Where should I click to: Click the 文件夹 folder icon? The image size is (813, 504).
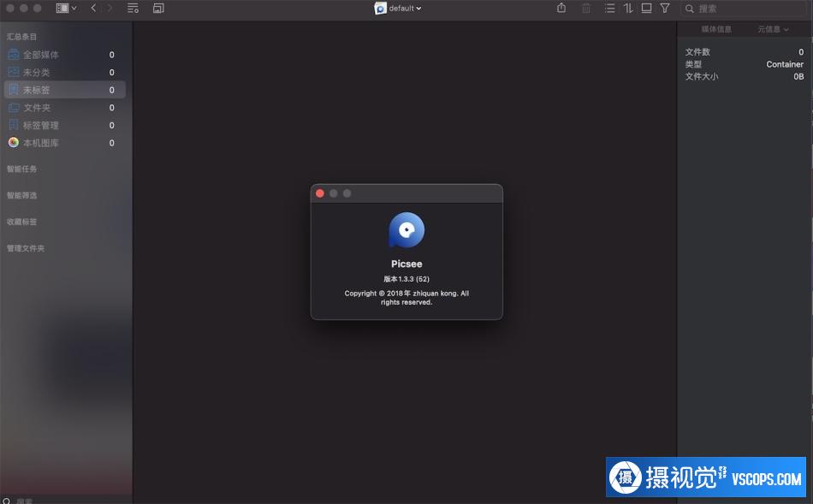14,107
